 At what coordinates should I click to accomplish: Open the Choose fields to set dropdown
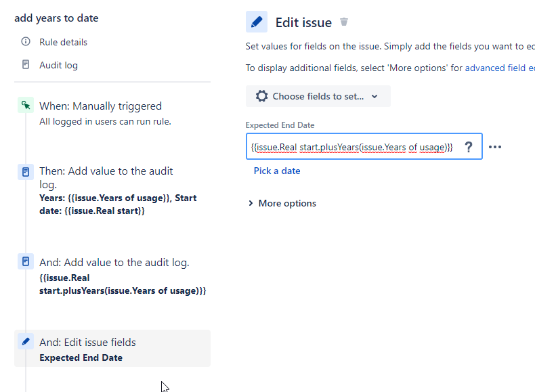[x=318, y=96]
